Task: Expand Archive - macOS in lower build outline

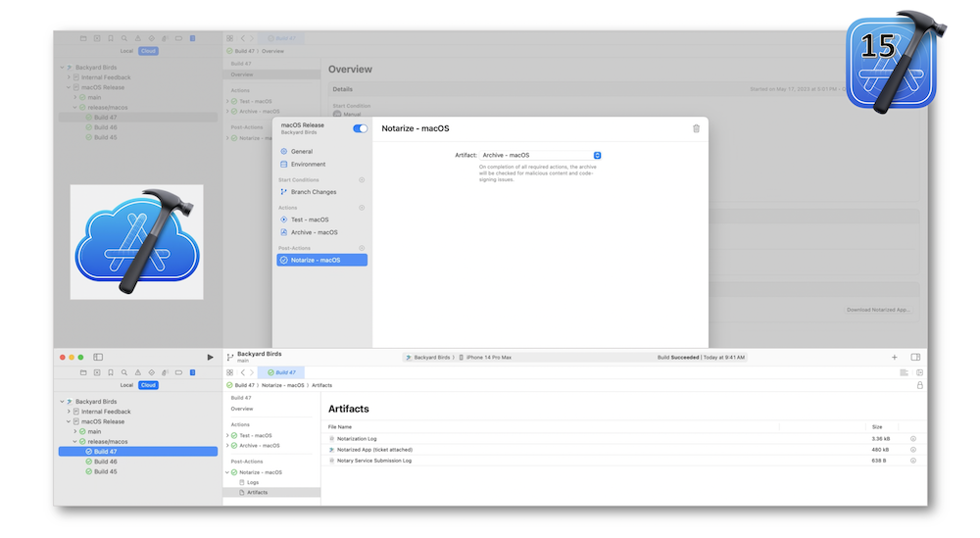Action: (x=227, y=446)
